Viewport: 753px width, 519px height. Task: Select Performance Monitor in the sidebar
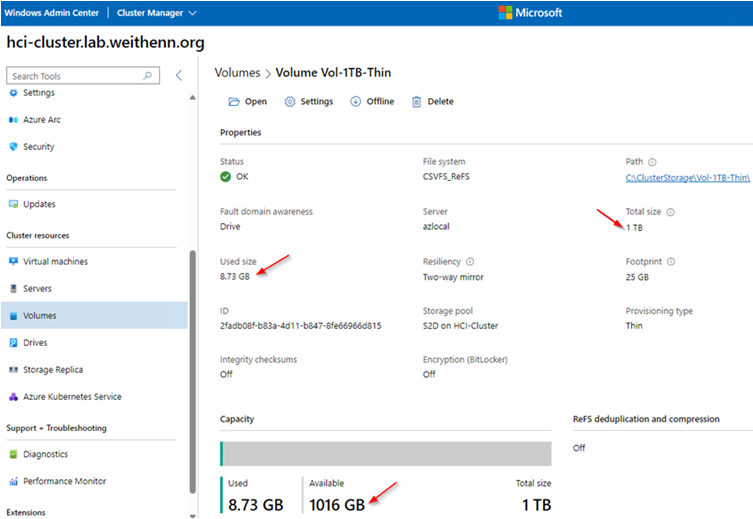coord(65,481)
